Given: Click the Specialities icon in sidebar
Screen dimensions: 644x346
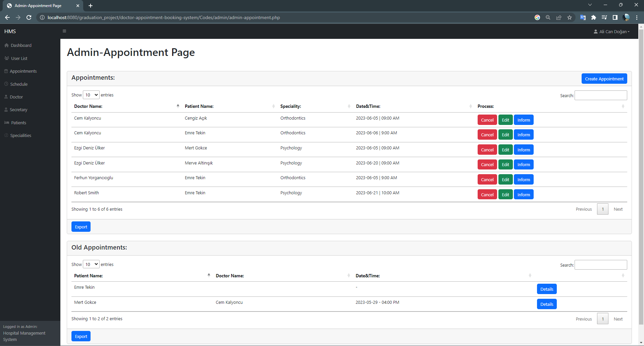Looking at the screenshot, I should (6, 135).
